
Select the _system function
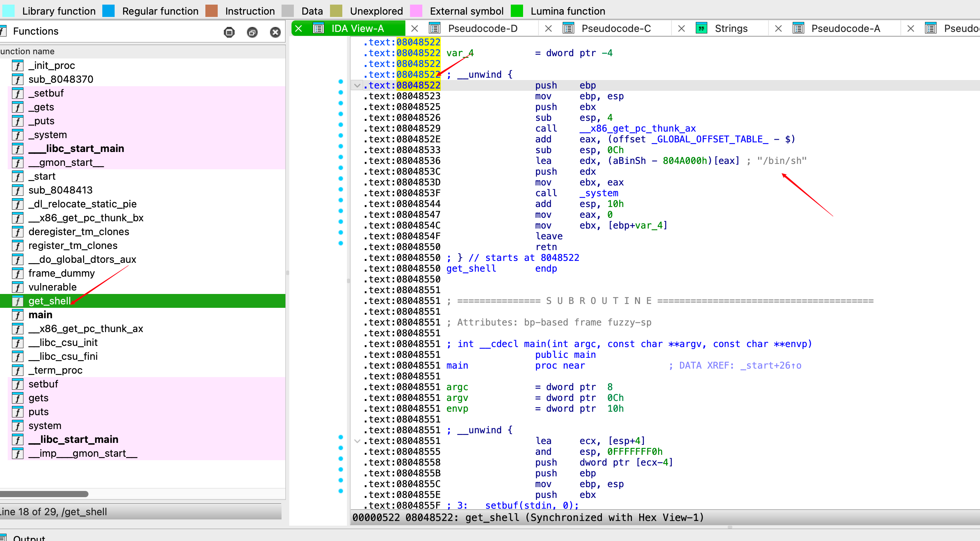[143, 135]
